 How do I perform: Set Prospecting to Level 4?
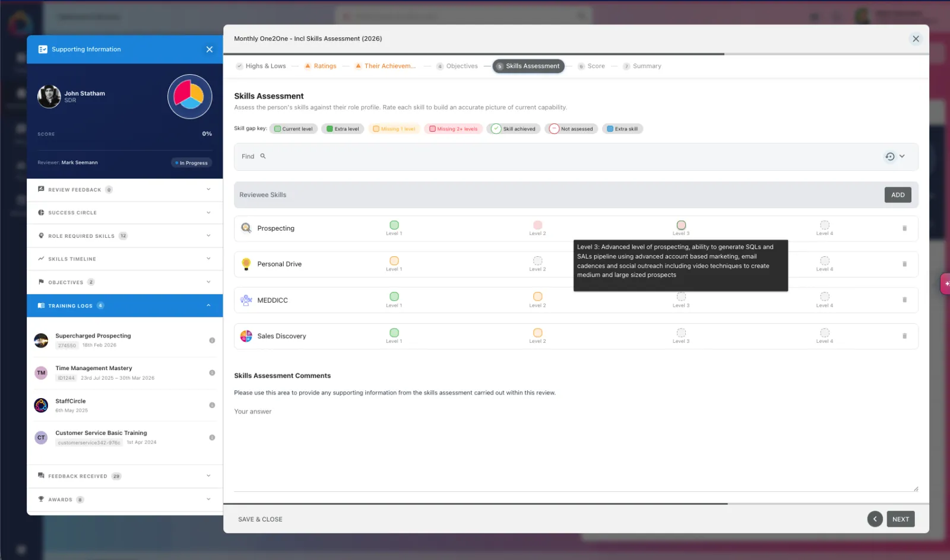click(825, 225)
